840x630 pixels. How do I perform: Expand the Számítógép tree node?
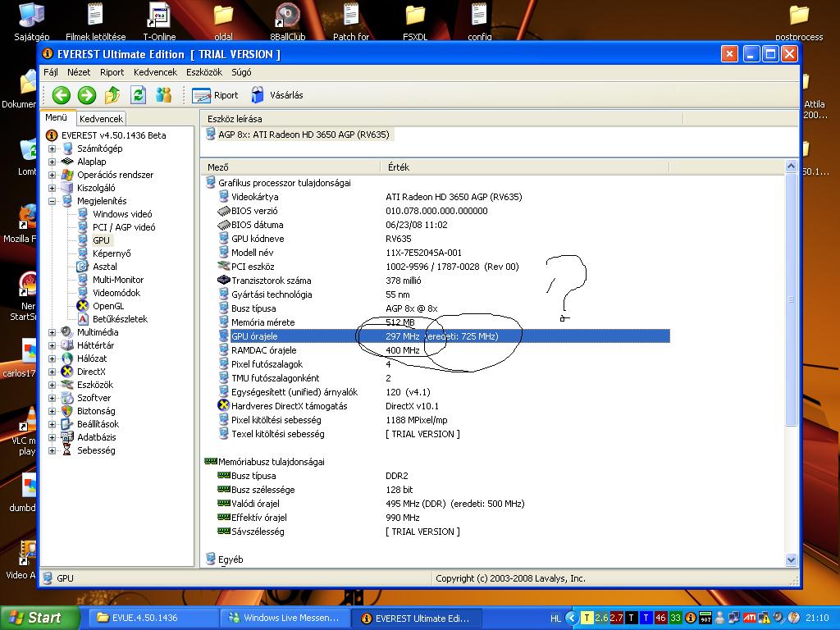[52, 148]
